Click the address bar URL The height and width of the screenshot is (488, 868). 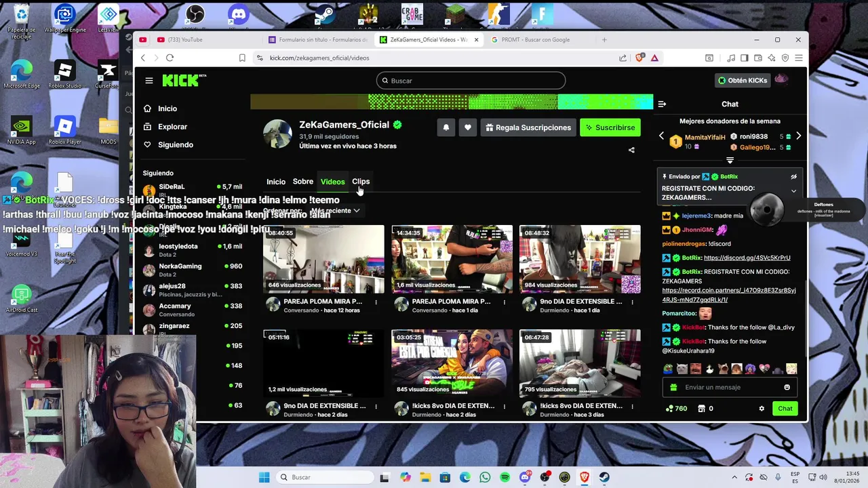pos(319,58)
